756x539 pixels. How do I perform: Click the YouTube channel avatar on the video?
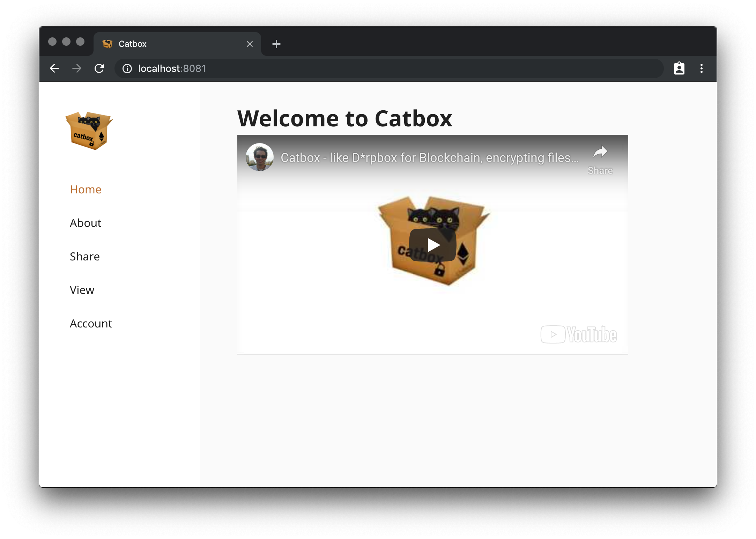tap(260, 157)
